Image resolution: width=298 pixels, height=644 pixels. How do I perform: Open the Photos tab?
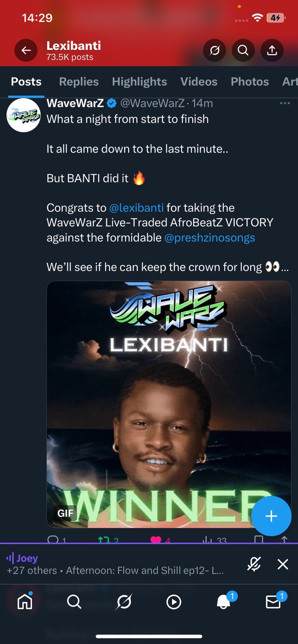tap(250, 82)
